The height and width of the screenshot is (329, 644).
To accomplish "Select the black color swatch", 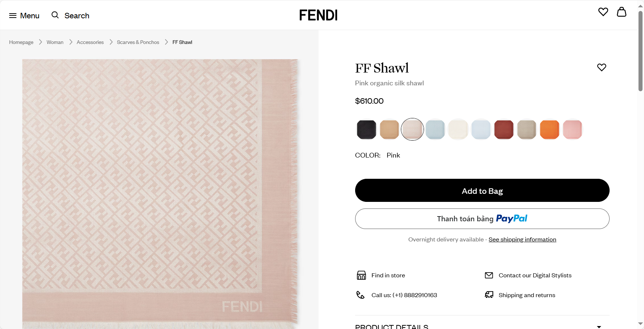I will coord(366,129).
